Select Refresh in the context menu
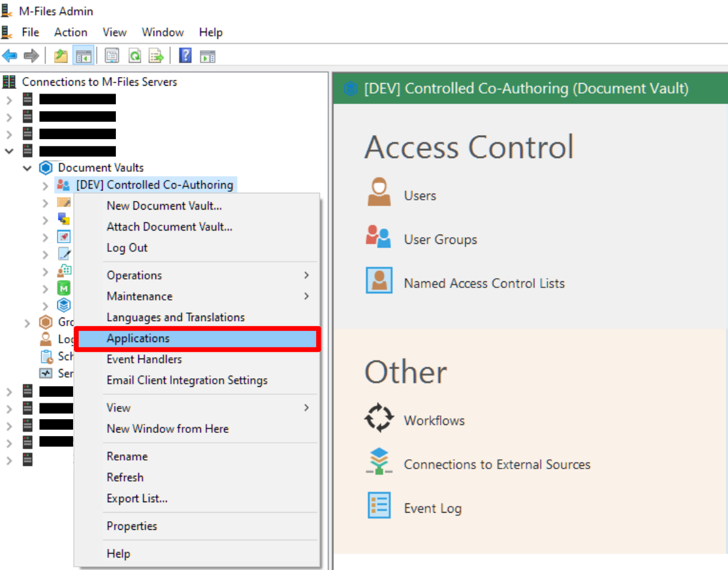This screenshot has height=570, width=728. [x=198, y=478]
